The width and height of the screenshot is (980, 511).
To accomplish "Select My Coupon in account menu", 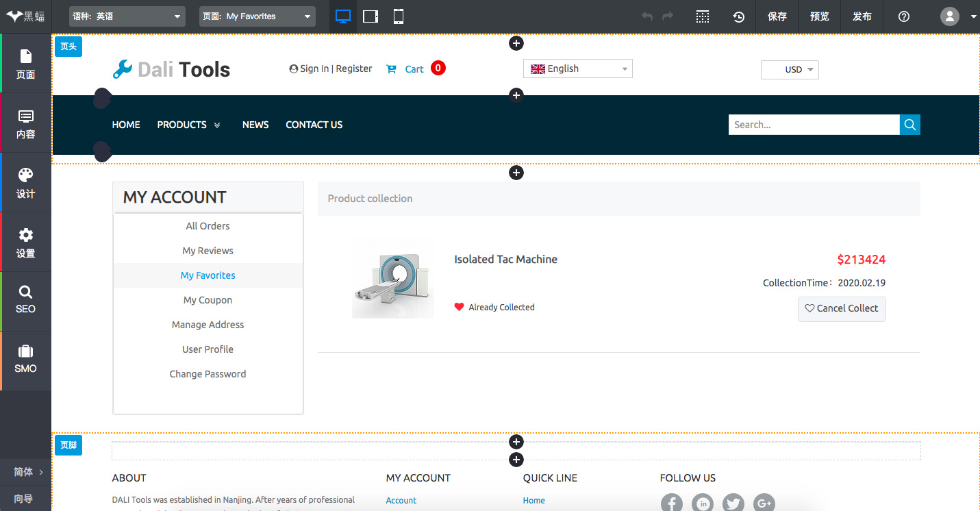I will click(208, 300).
